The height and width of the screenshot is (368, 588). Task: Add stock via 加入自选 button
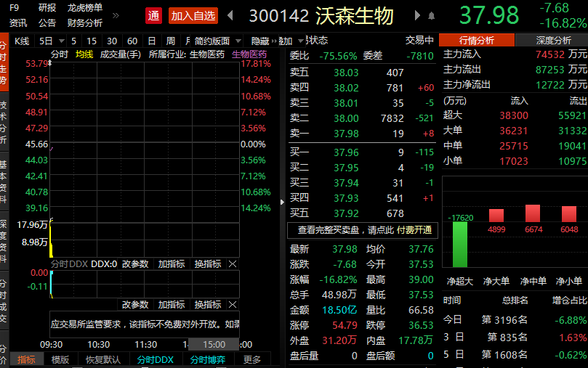coord(193,15)
